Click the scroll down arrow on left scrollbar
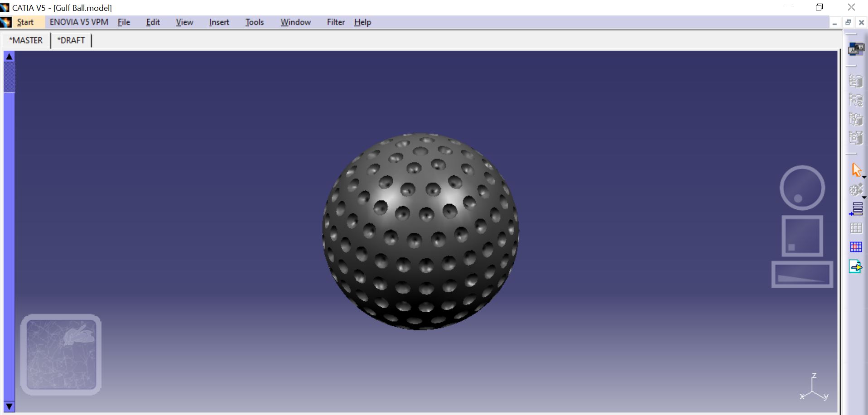868x415 pixels. click(x=9, y=406)
